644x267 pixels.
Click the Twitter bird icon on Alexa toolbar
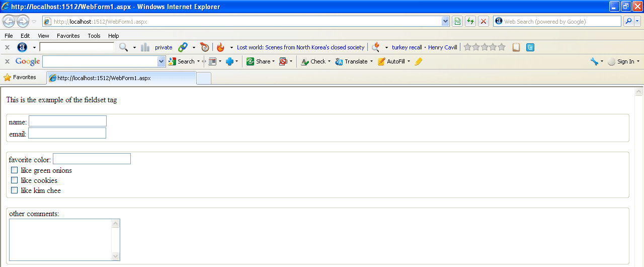(x=530, y=47)
